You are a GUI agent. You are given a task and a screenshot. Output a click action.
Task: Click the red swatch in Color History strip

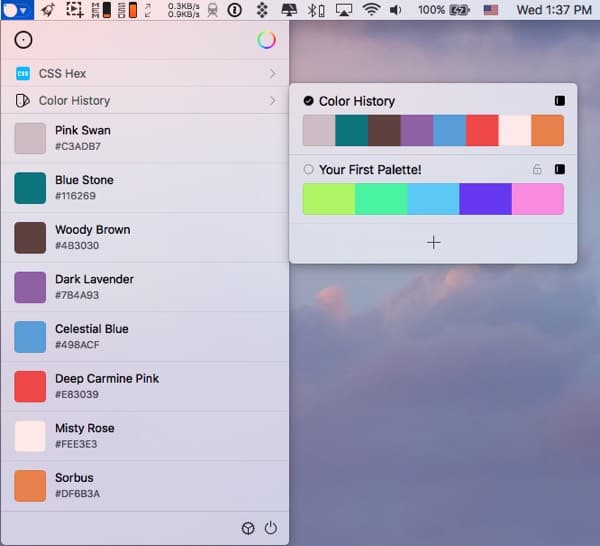(482, 130)
